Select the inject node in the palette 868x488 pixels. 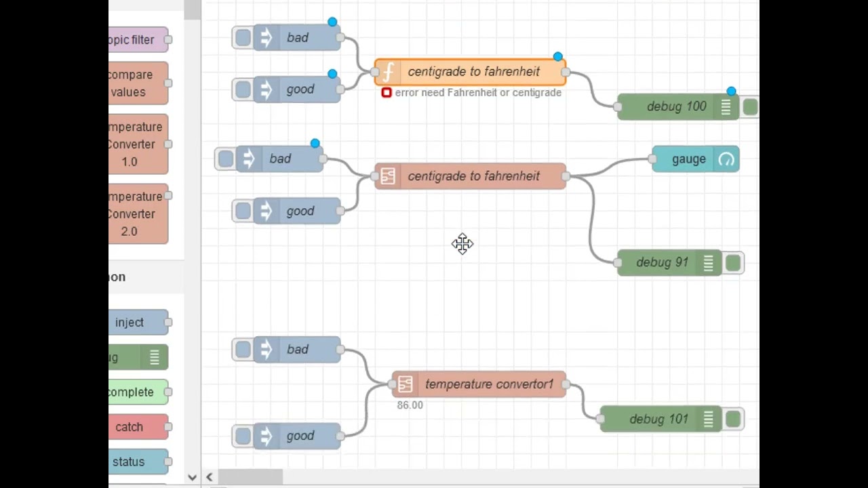(138, 323)
